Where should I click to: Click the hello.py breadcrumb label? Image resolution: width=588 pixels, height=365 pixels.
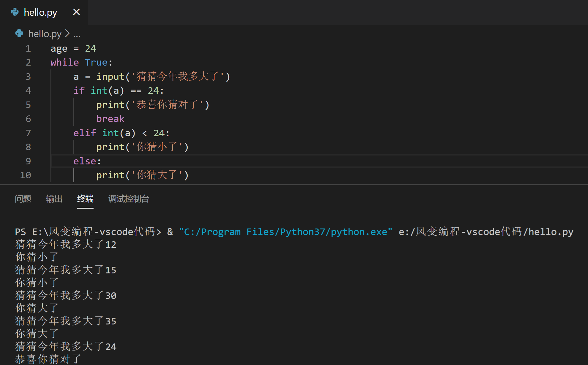45,34
